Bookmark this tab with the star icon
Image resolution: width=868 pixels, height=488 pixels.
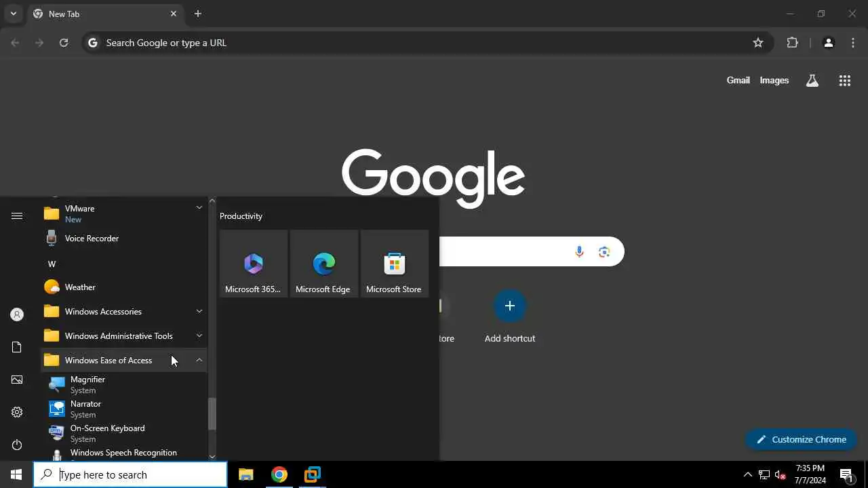point(758,43)
